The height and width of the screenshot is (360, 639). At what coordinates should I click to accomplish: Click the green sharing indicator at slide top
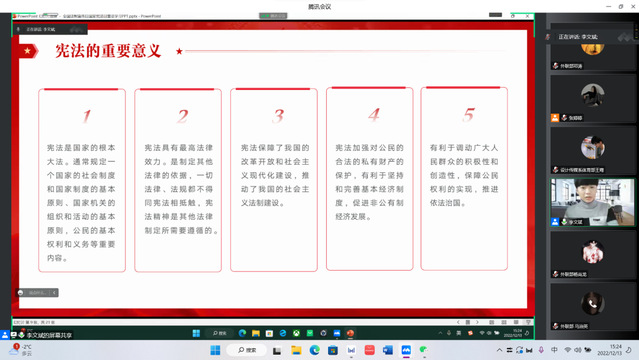[273, 16]
